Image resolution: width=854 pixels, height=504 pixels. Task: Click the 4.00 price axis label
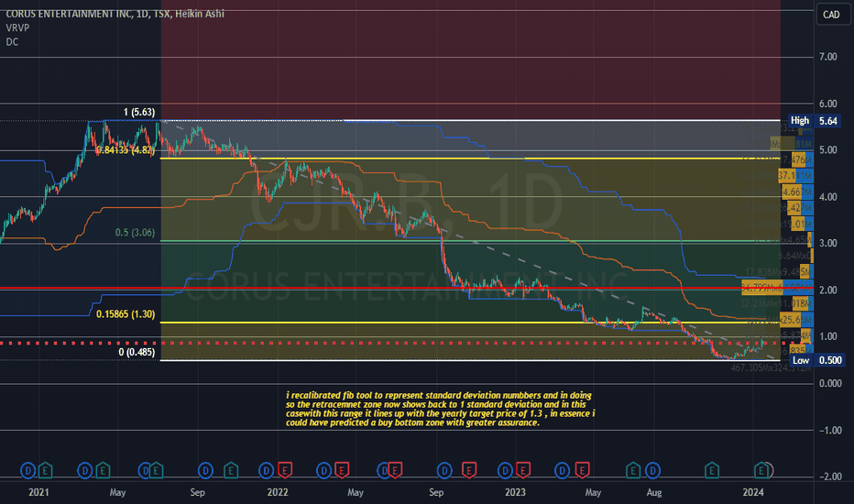(827, 197)
